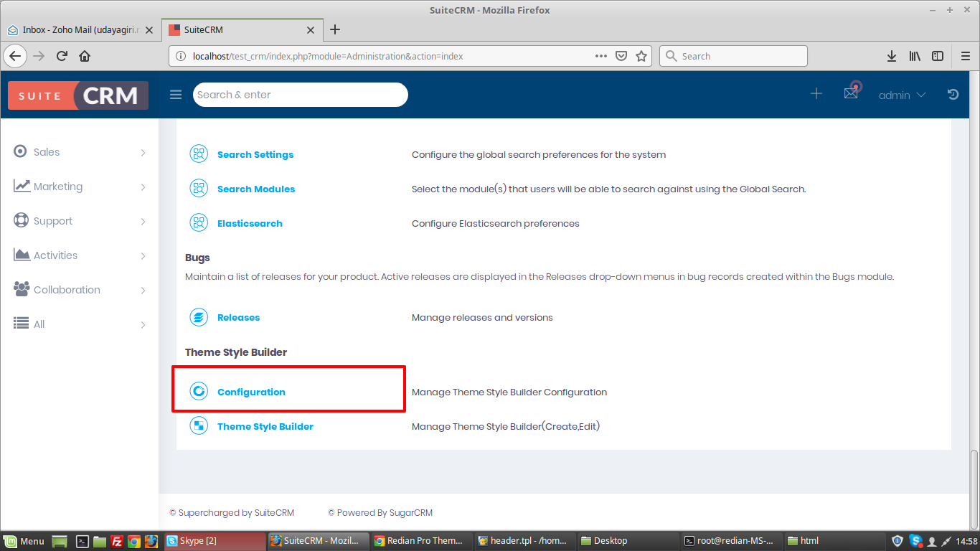Open the email notifications envelope icon
Image resolution: width=980 pixels, height=551 pixels.
pos(852,93)
